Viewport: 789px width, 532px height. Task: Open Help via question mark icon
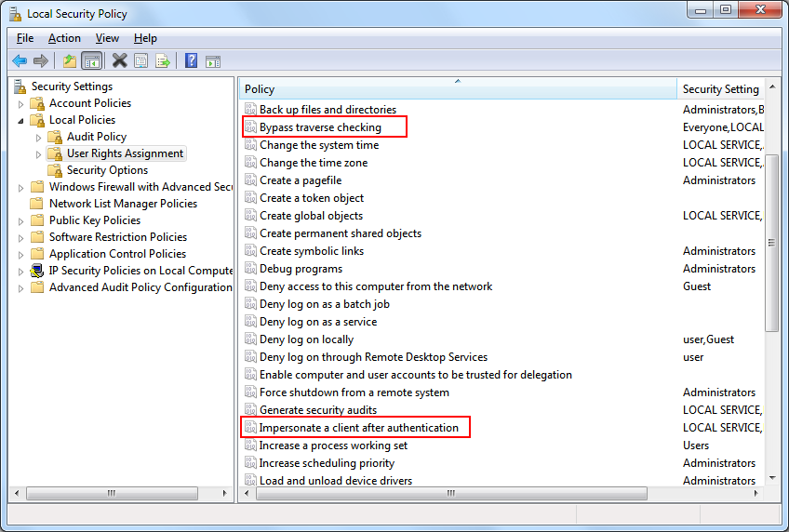192,60
